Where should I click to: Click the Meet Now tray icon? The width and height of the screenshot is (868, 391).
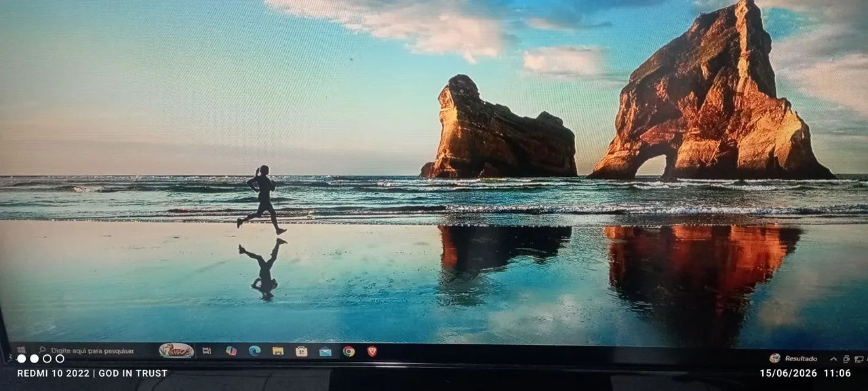click(x=846, y=359)
